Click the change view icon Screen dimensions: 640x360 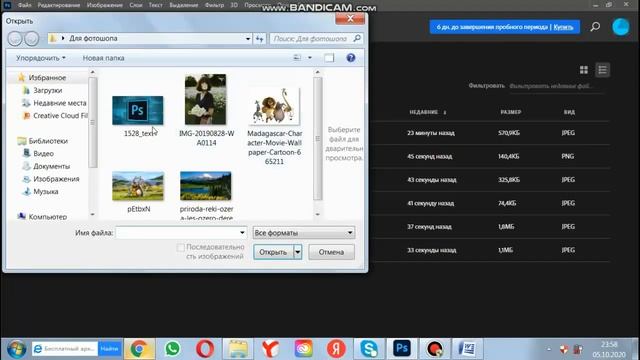[297, 58]
